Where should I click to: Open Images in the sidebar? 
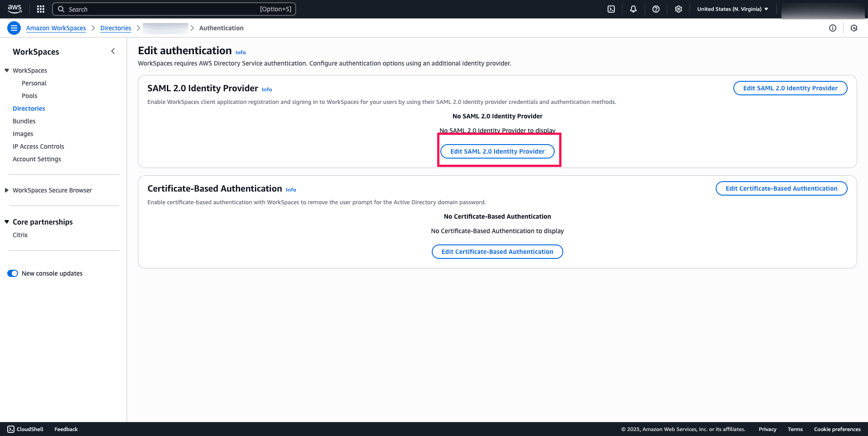pyautogui.click(x=23, y=134)
